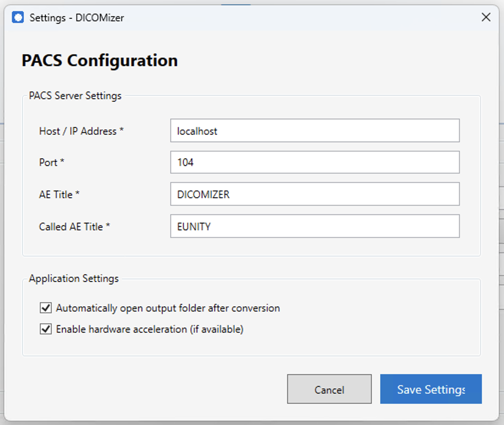Viewport: 504px width, 425px height.
Task: Click the Application Settings group label
Action: click(x=74, y=279)
